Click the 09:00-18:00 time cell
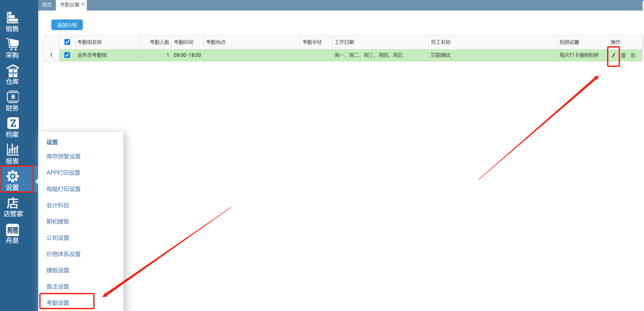644x311 pixels. (188, 55)
